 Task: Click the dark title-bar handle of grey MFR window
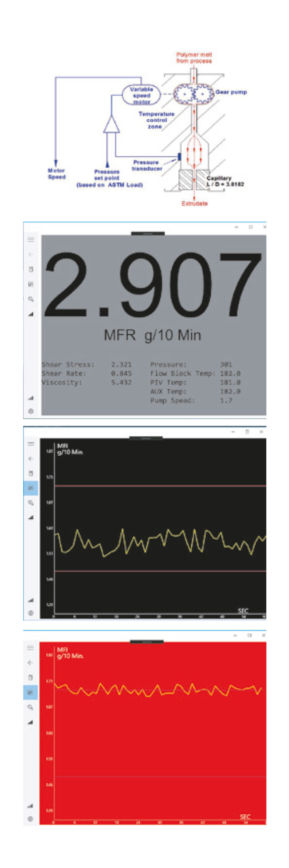pos(148,233)
